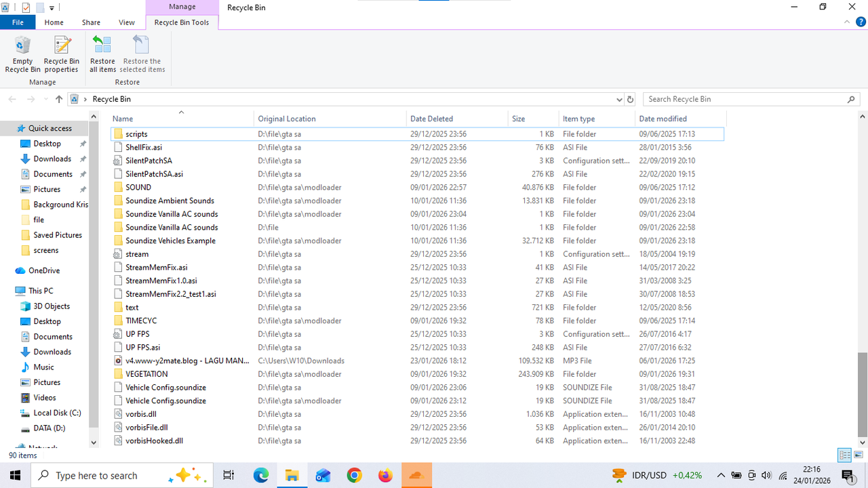Open Task View from taskbar
Screen dimensions: 868x488
tap(229, 475)
